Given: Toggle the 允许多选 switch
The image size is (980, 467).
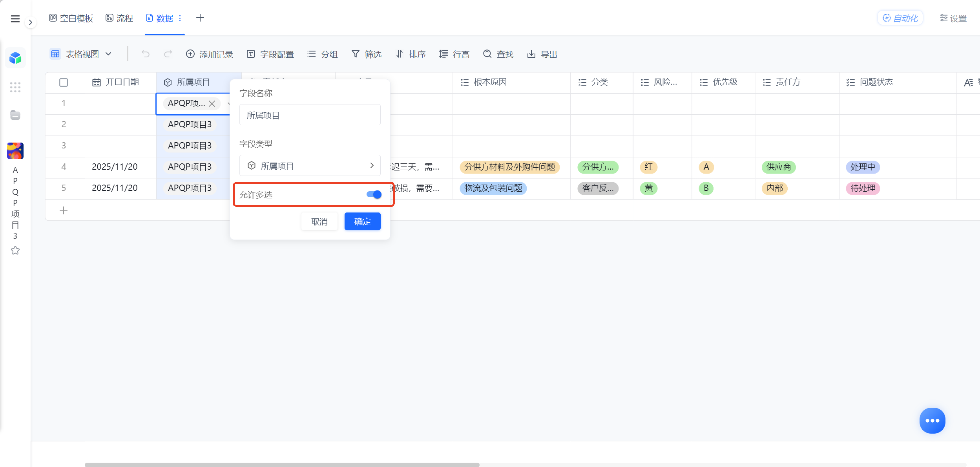Looking at the screenshot, I should click(374, 194).
